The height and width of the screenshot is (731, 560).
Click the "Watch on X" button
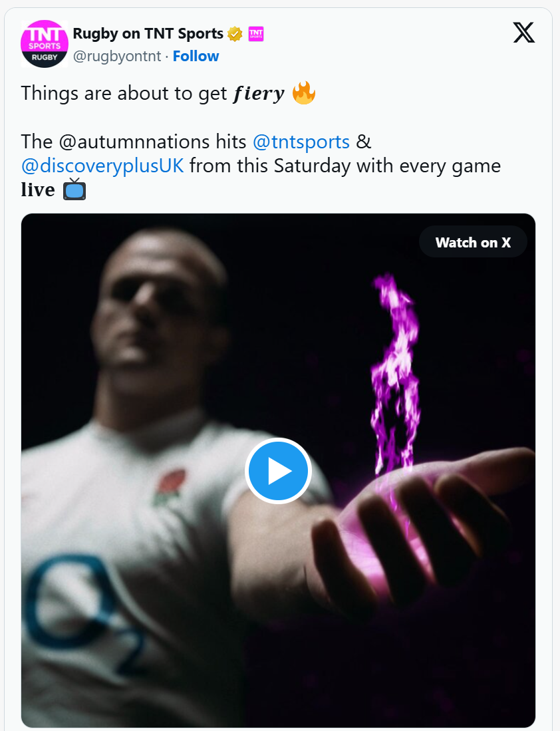coord(473,242)
